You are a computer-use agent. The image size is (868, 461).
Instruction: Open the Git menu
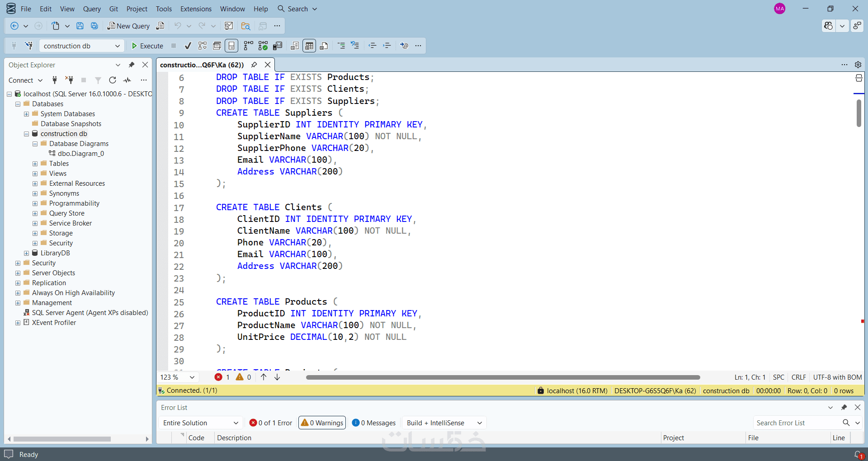click(113, 9)
